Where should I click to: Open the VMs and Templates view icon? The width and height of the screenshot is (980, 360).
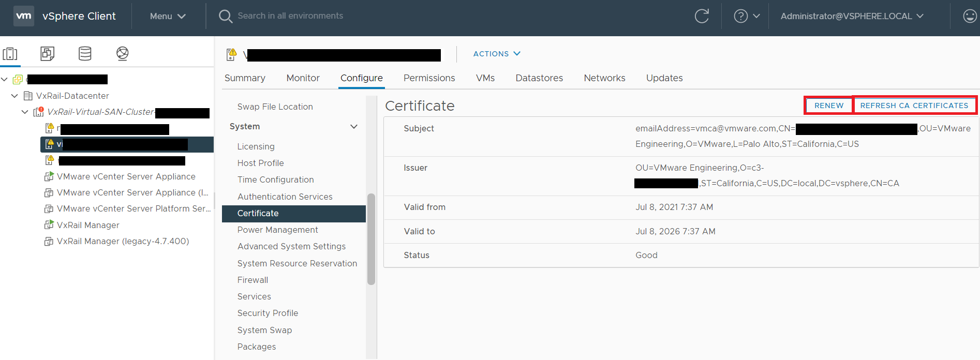point(47,53)
